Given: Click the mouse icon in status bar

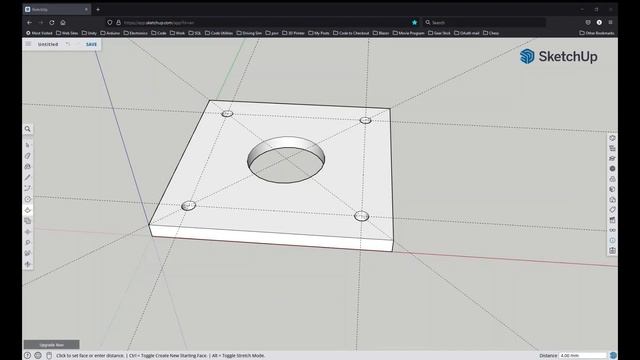Looking at the screenshot, I should click(49, 356).
